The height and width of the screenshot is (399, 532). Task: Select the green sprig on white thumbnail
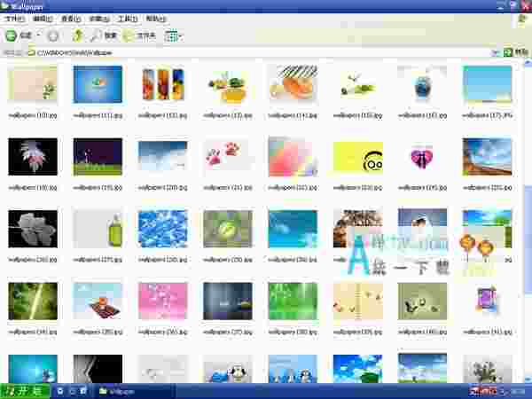point(358,85)
